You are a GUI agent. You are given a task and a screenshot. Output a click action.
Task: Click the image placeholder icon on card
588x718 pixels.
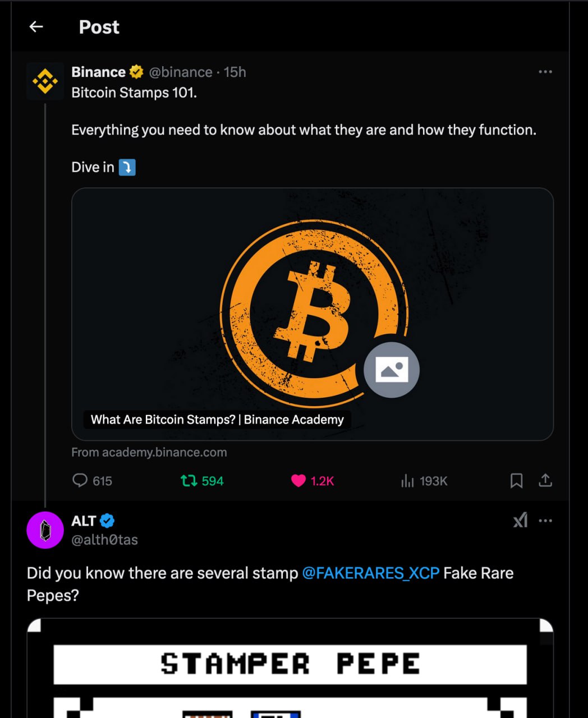(x=392, y=370)
